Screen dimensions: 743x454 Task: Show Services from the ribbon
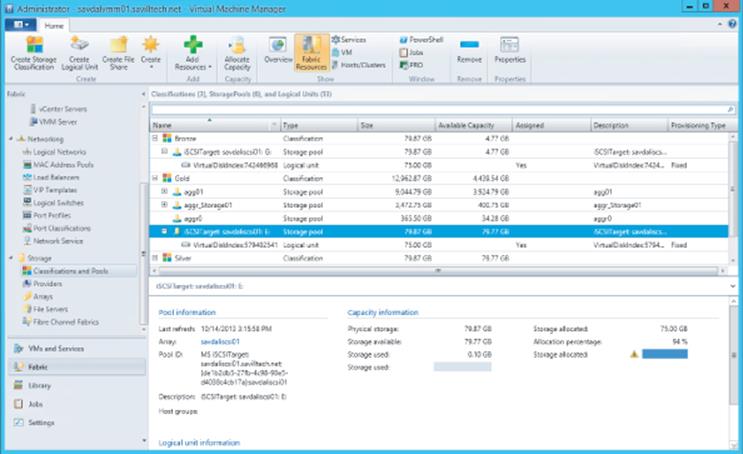point(349,40)
